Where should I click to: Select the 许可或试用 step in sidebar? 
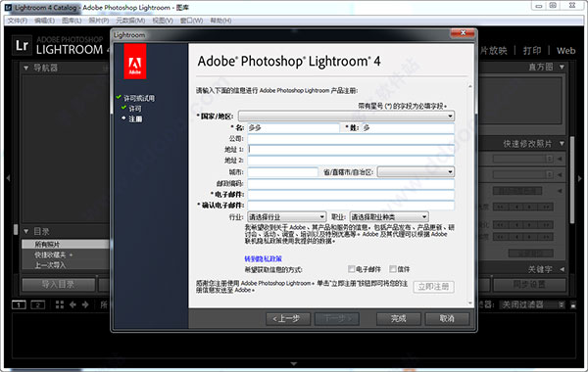coord(139,98)
